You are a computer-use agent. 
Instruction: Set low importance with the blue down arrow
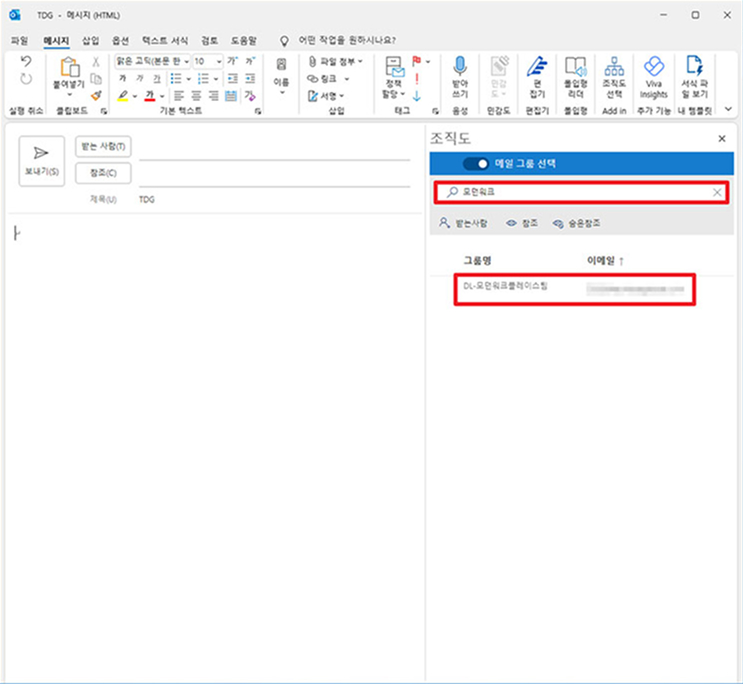click(417, 96)
